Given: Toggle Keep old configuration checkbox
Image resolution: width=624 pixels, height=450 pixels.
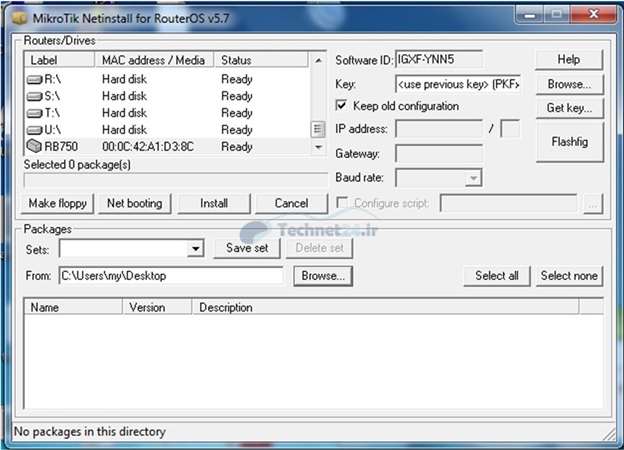Looking at the screenshot, I should 341,105.
